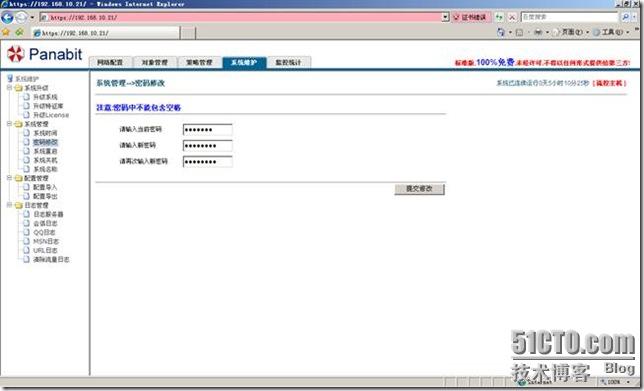Open 系统名称 in the tree

(45, 169)
